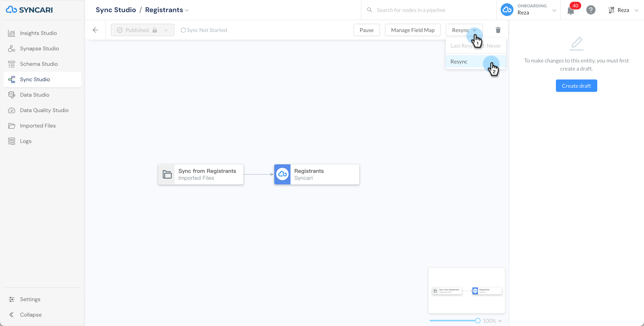The image size is (644, 326).
Task: Click the minimap preview panel
Action: (x=466, y=291)
